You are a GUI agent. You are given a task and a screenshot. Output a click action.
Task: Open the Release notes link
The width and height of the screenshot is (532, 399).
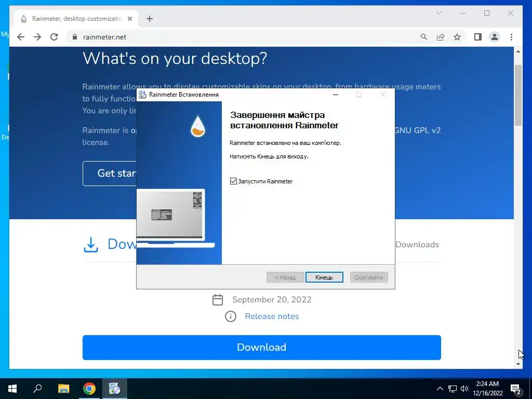point(272,316)
